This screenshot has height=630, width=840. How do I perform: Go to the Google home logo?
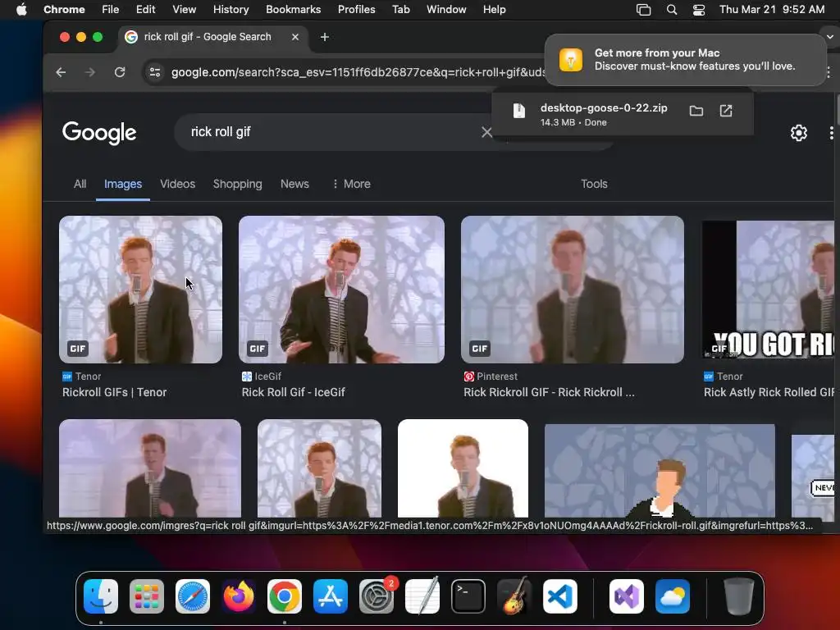pyautogui.click(x=99, y=132)
